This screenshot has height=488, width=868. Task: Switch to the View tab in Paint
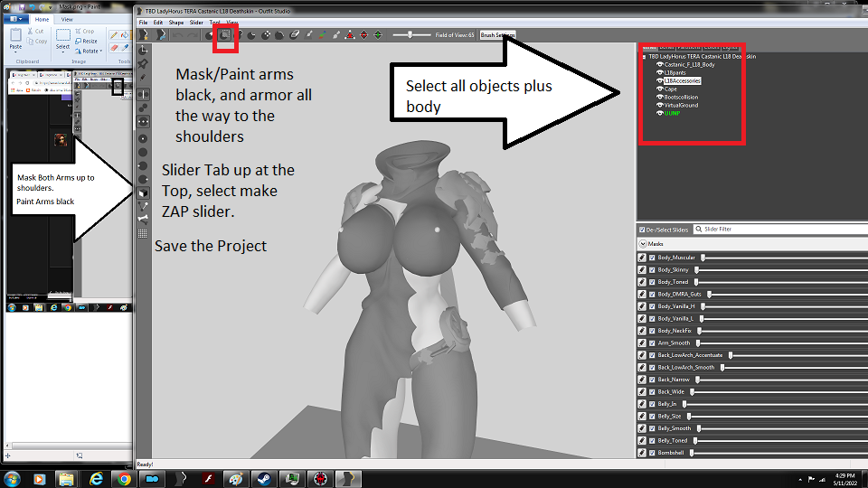pyautogui.click(x=67, y=19)
